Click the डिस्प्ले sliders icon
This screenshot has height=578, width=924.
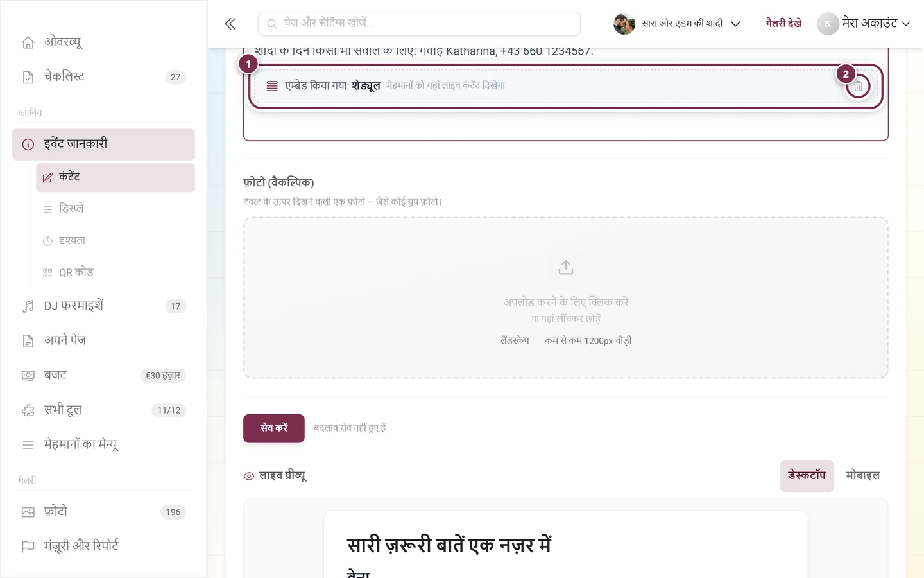[47, 209]
